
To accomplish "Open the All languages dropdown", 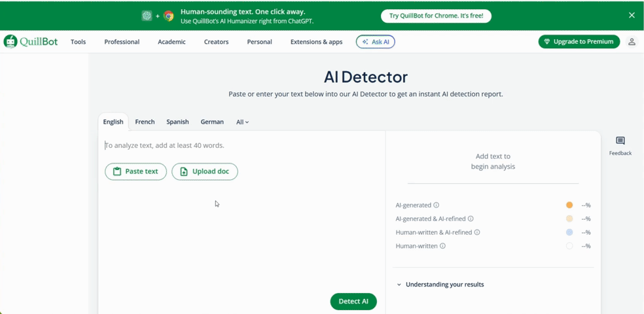I will tap(242, 122).
